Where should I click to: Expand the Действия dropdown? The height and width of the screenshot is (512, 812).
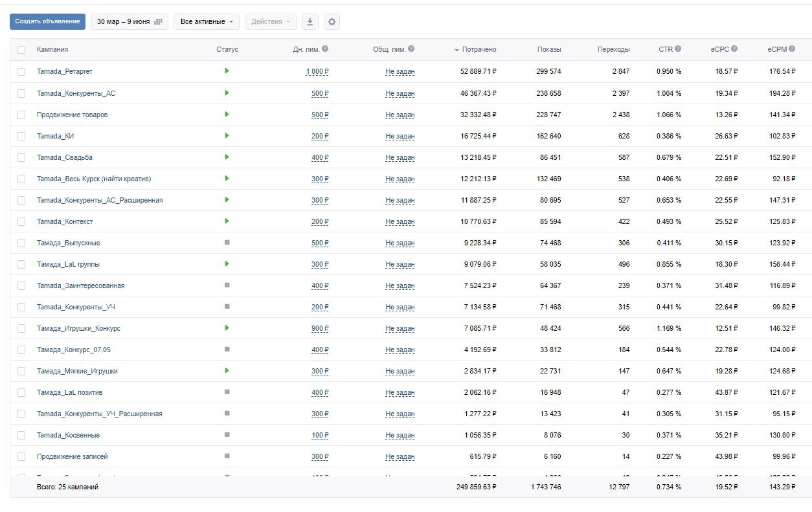click(x=270, y=21)
